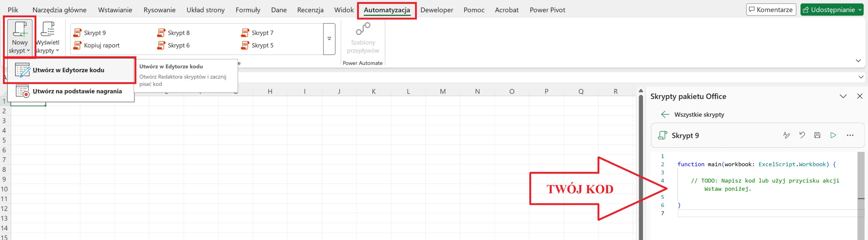Rename script with the pencil icon
The image size is (868, 240).
pyautogui.click(x=786, y=135)
